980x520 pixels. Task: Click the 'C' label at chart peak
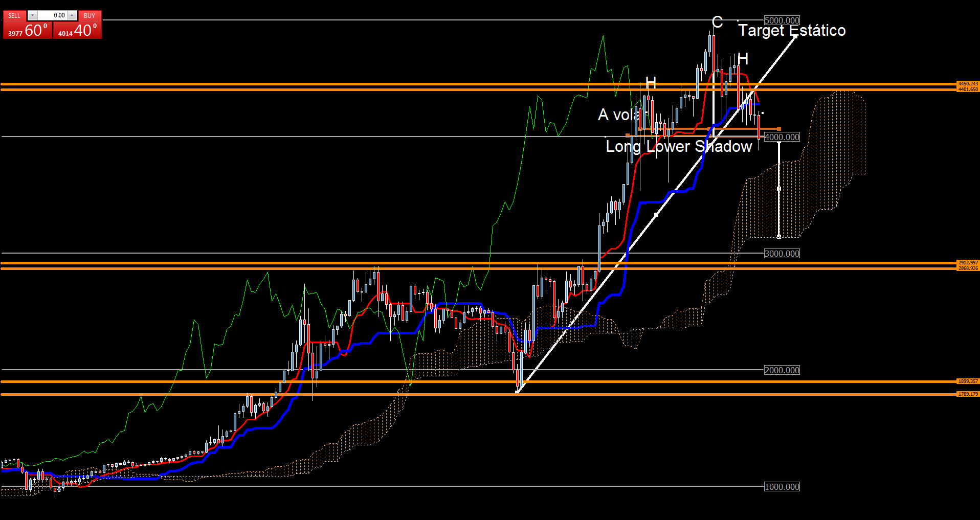[717, 22]
